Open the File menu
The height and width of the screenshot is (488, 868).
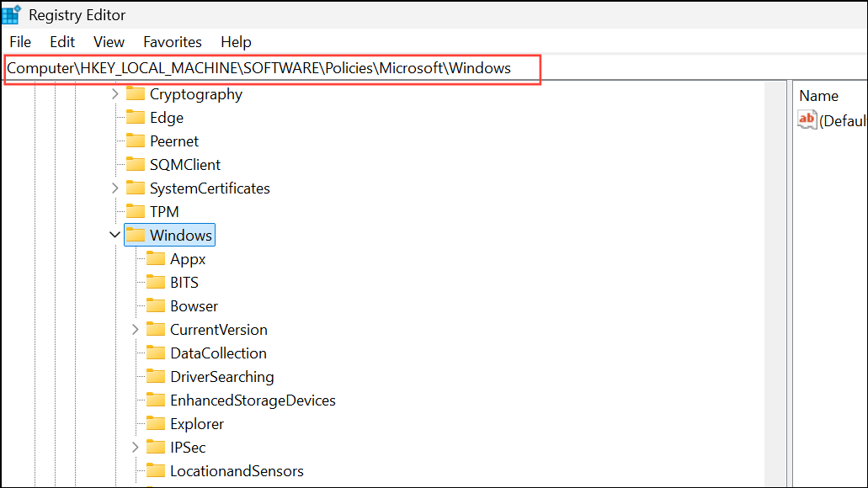coord(20,42)
